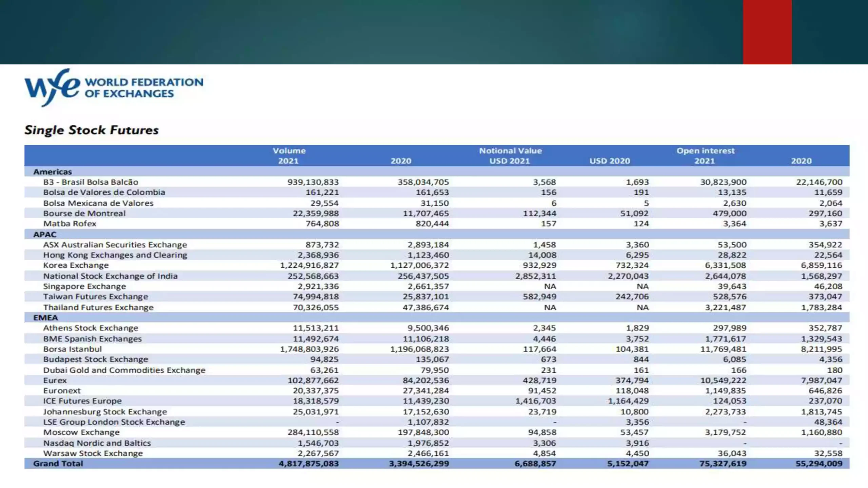Click 'Matba Rofex' row label
868x488 pixels.
coord(70,224)
